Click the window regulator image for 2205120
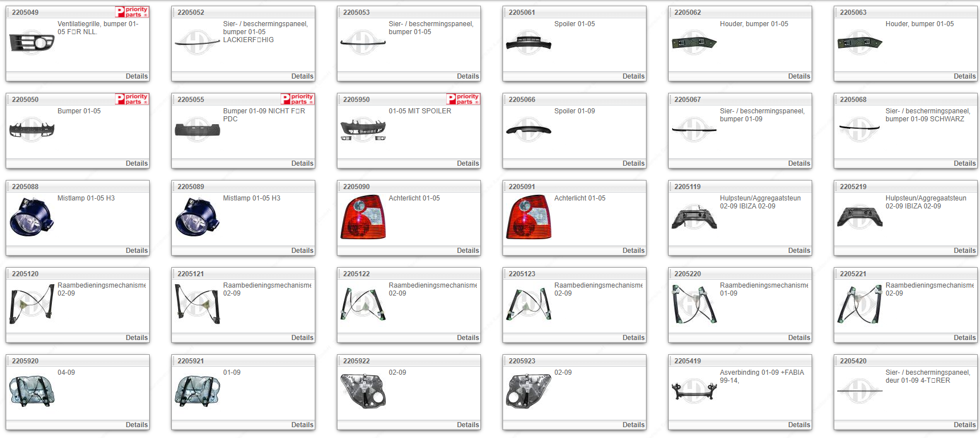This screenshot has height=438, width=980. [x=32, y=304]
